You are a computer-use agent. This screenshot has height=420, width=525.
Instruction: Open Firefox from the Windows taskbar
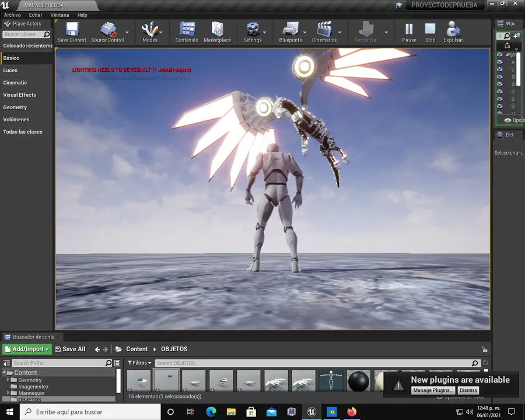352,412
